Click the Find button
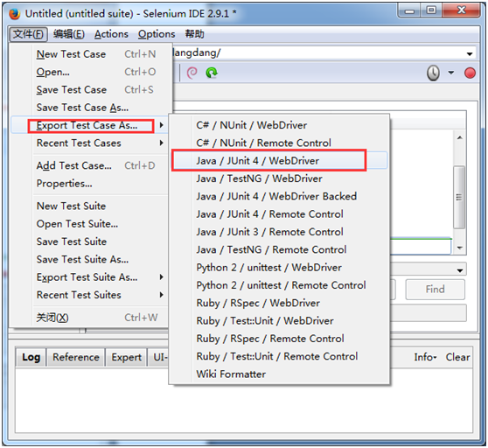Screen dimensions: 488x448 [436, 290]
